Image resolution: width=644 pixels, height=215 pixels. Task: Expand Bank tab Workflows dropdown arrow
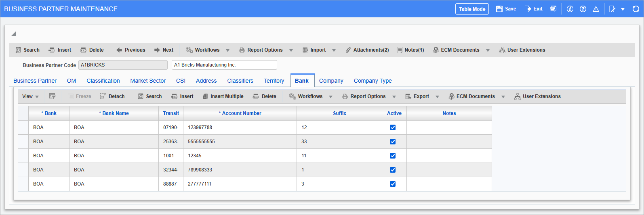[x=330, y=97]
